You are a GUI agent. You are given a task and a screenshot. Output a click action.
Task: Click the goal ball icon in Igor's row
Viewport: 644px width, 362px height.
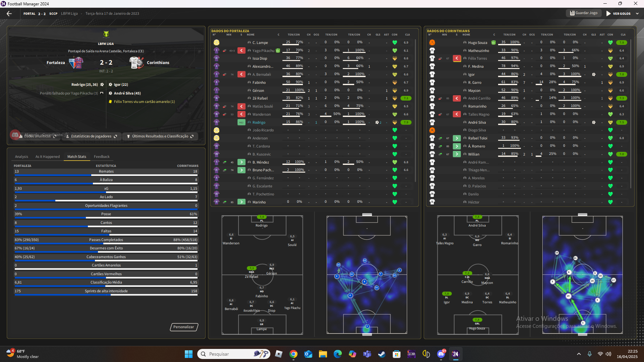(x=594, y=74)
